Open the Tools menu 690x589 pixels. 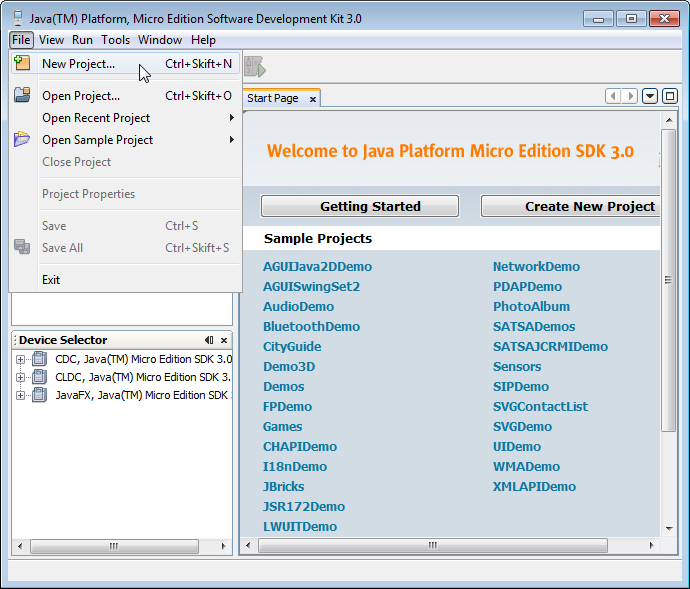point(115,40)
